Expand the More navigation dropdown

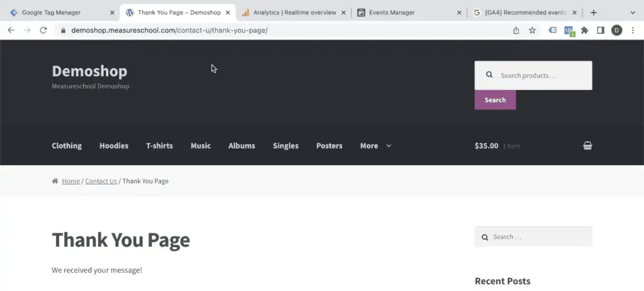point(375,145)
